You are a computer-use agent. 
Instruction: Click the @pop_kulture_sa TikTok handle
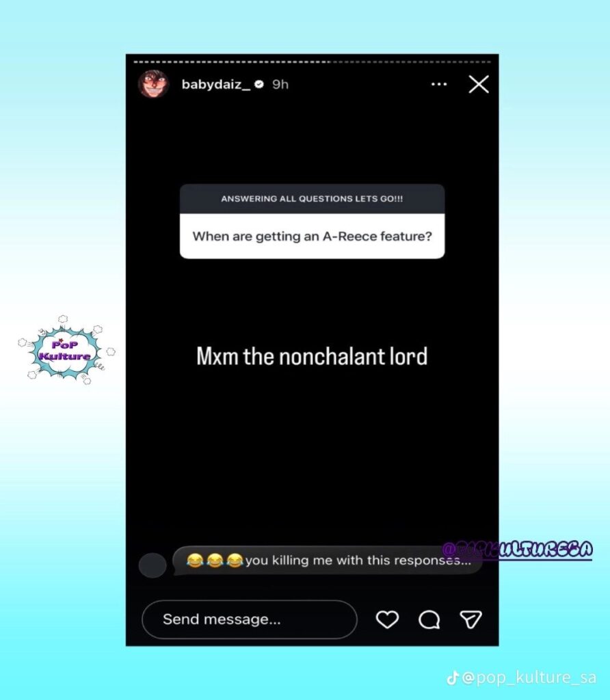click(x=529, y=677)
